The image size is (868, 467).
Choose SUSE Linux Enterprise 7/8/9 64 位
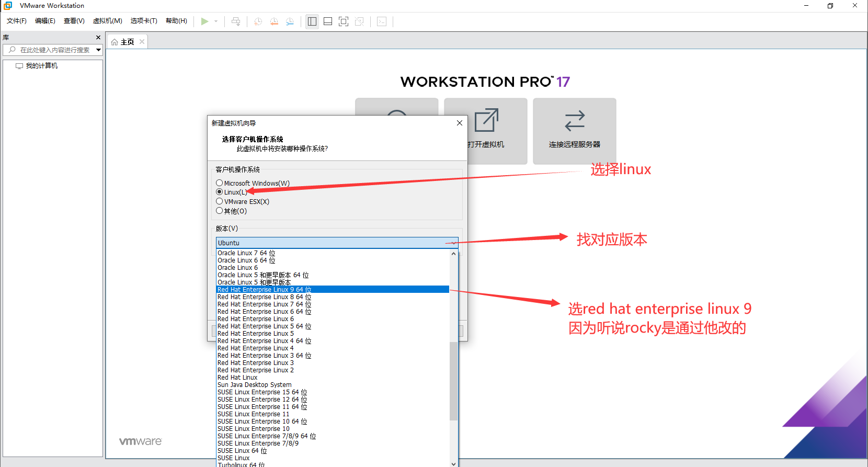[x=333, y=436]
